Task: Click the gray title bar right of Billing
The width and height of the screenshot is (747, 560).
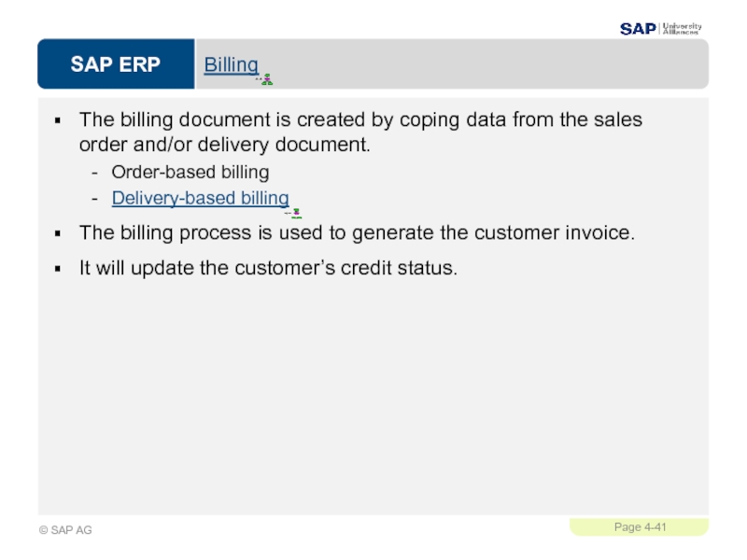Action: pos(491,63)
